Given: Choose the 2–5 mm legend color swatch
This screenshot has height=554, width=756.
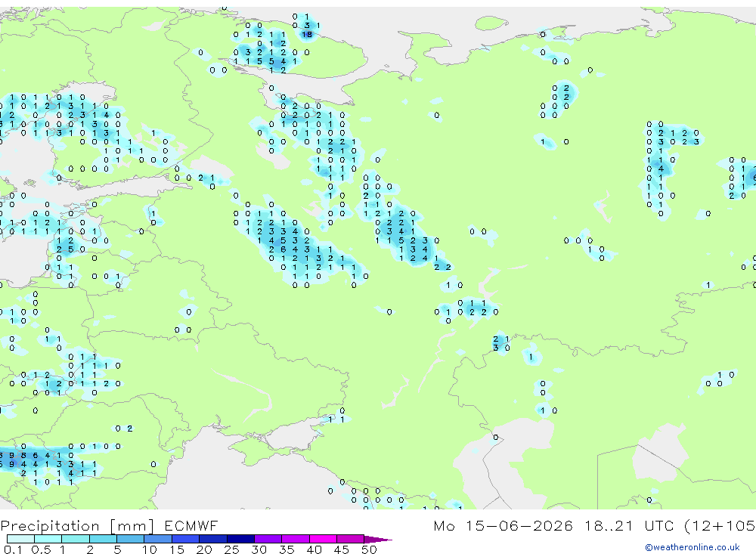Looking at the screenshot, I should (x=103, y=539).
